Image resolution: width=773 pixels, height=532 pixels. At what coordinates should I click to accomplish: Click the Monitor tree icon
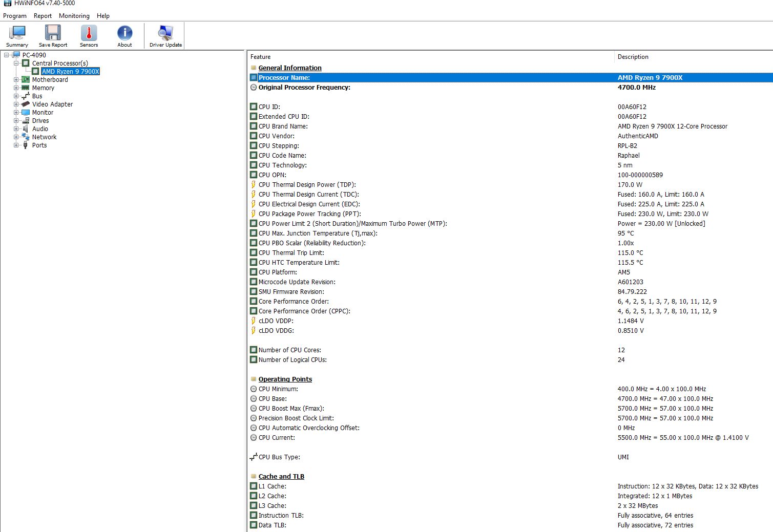pos(26,112)
